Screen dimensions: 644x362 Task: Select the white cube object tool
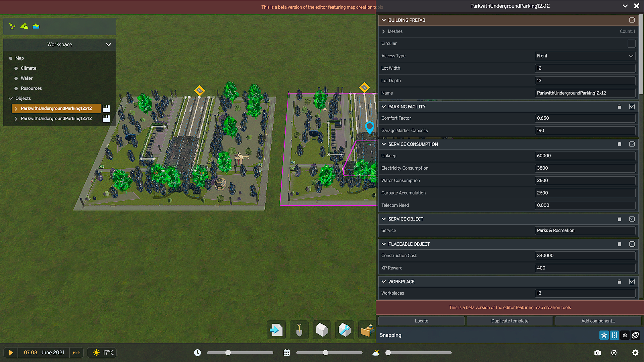(322, 330)
